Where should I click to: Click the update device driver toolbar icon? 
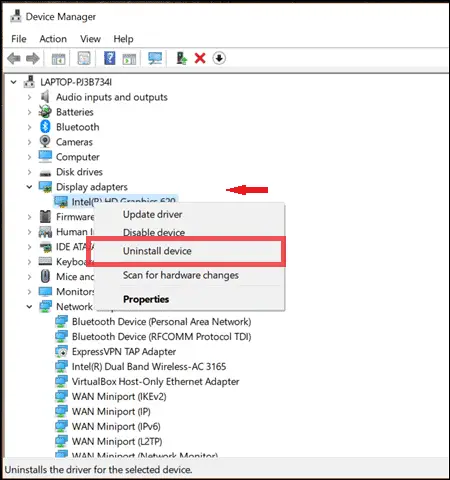(182, 58)
